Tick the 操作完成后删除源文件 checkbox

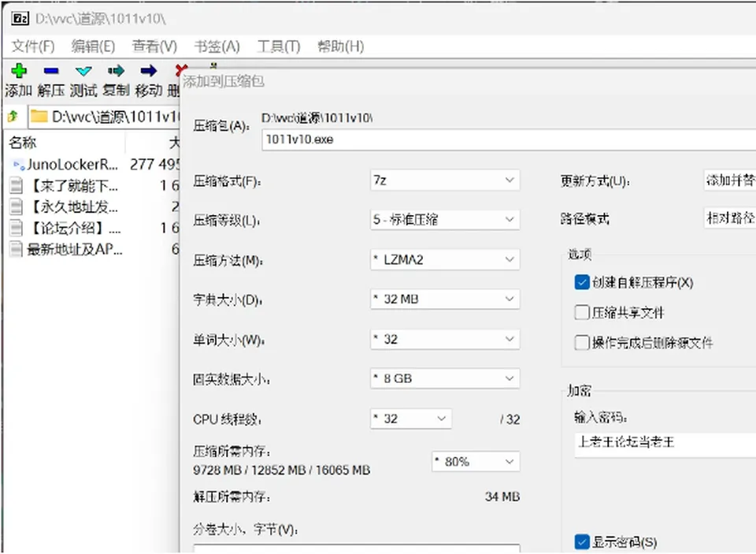point(582,343)
